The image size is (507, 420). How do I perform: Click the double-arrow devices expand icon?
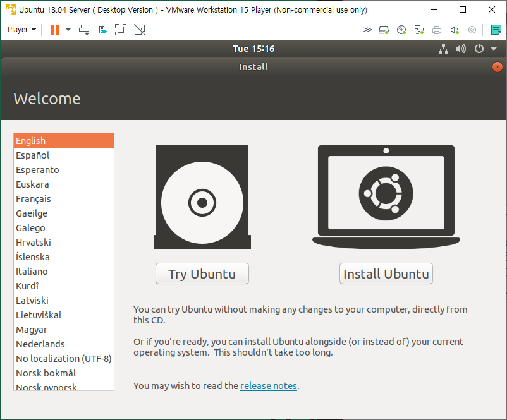pos(367,30)
